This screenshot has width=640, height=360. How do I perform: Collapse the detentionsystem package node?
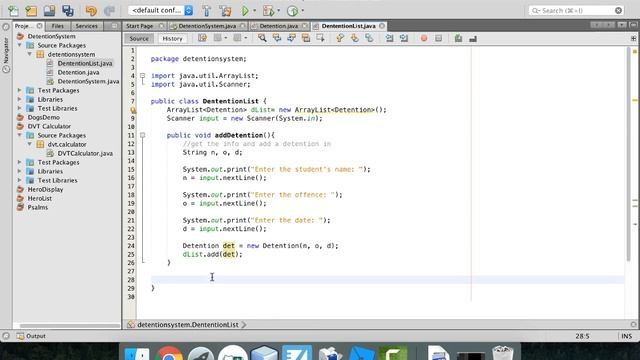click(x=30, y=54)
